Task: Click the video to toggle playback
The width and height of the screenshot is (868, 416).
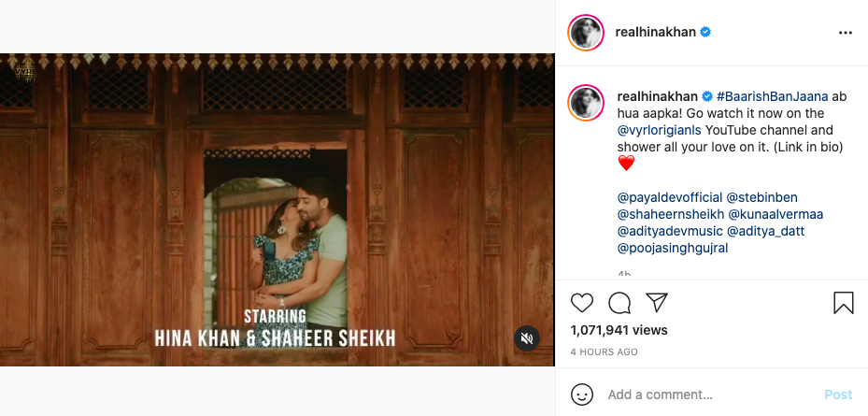Action: (277, 209)
